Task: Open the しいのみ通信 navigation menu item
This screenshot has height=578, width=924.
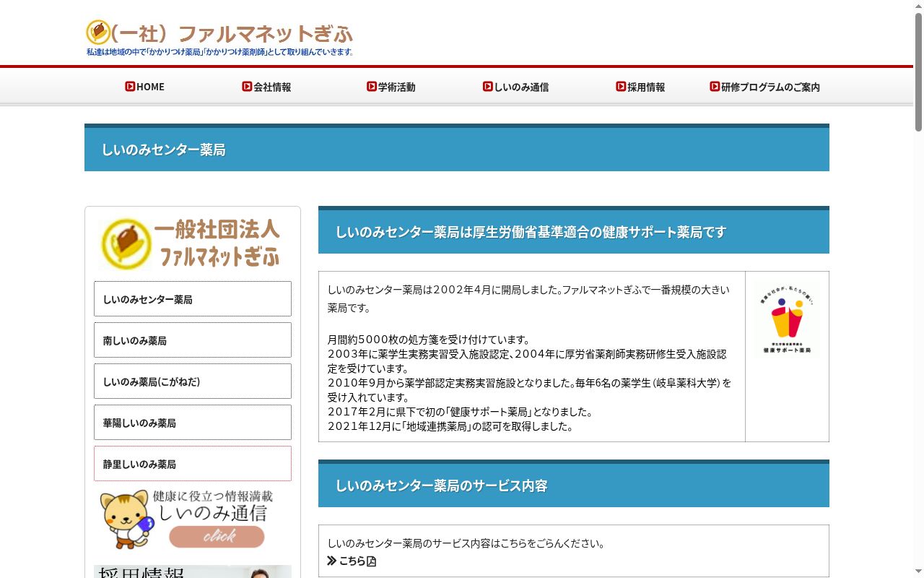Action: click(515, 87)
